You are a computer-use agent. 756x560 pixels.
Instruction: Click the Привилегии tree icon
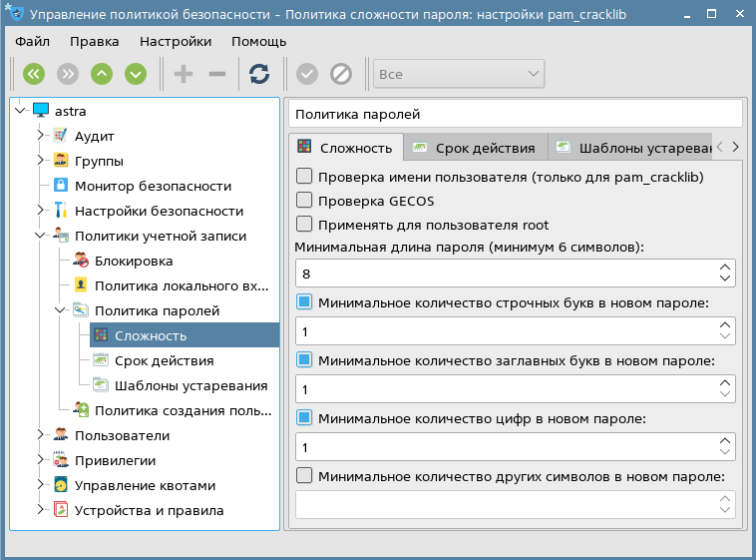(60, 460)
